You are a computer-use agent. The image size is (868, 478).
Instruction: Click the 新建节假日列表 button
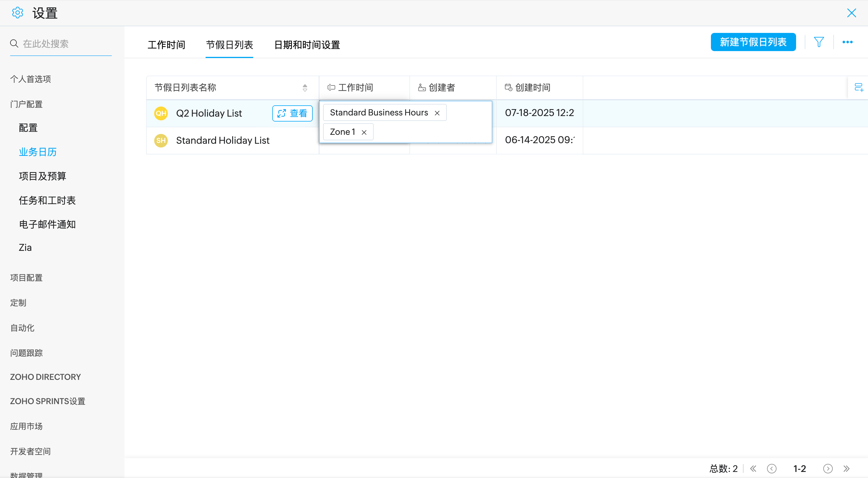[x=753, y=42]
